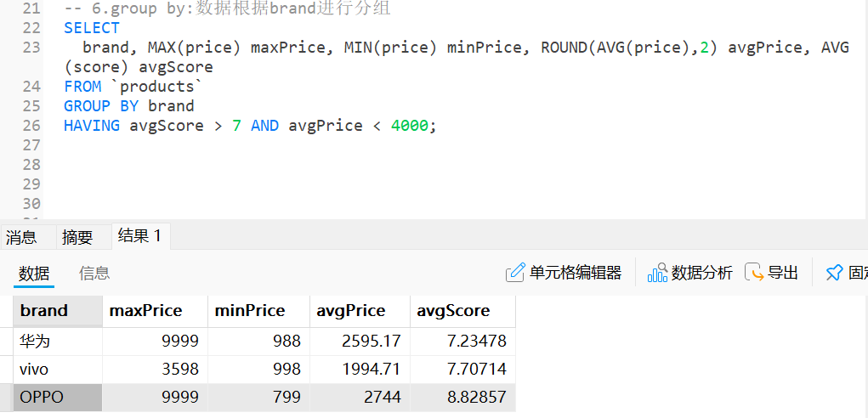Click the maxPrice column header

154,311
